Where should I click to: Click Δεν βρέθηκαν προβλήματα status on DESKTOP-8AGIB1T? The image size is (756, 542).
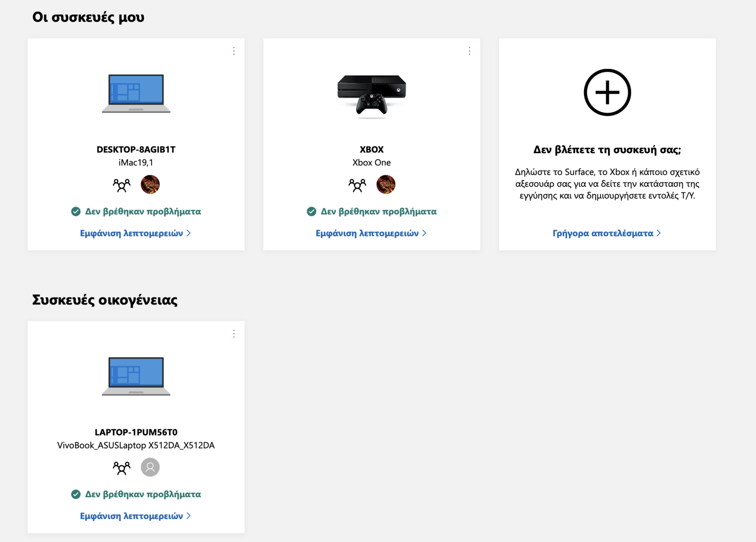pos(143,211)
